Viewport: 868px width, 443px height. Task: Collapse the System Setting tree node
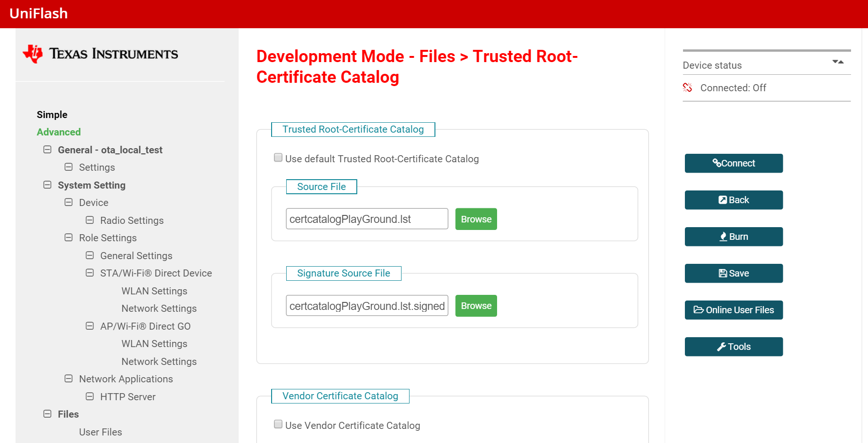point(48,185)
